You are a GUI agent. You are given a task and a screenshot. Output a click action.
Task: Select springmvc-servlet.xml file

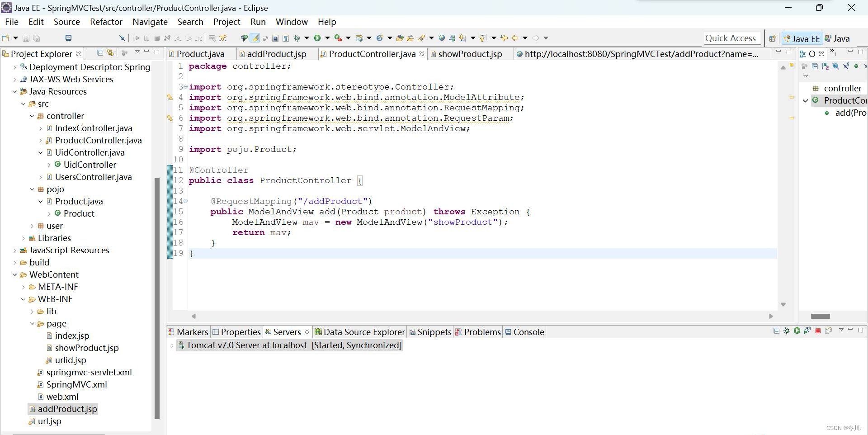pyautogui.click(x=89, y=372)
